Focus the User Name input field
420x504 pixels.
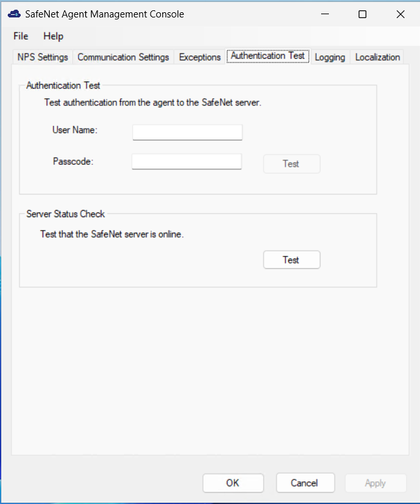pos(187,132)
